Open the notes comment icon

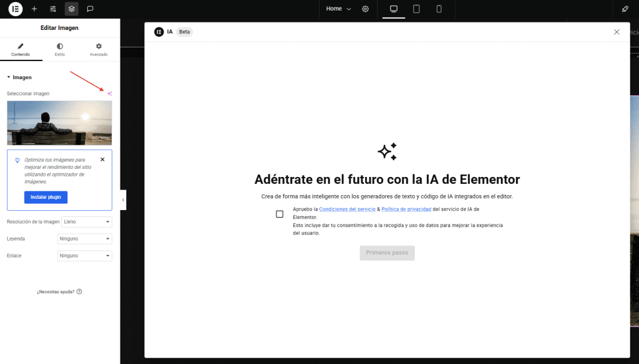(x=90, y=9)
